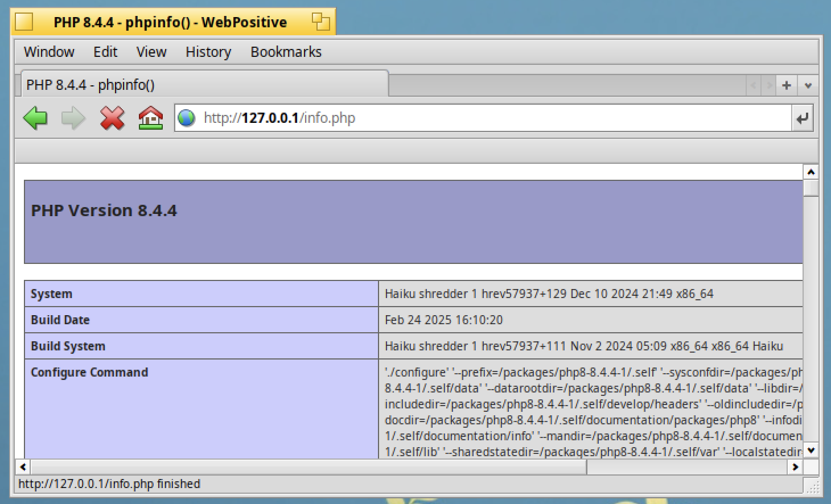Open the Edit menu

(x=105, y=52)
